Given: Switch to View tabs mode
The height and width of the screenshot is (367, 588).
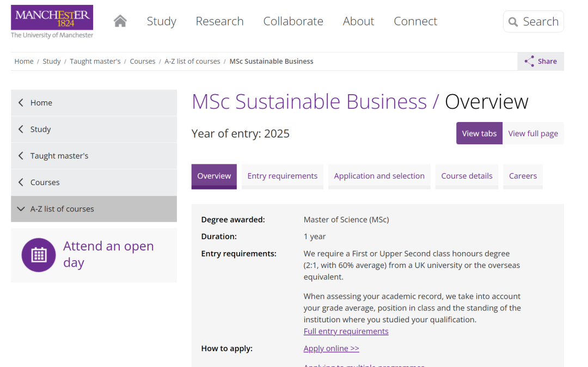Looking at the screenshot, I should pyautogui.click(x=479, y=133).
